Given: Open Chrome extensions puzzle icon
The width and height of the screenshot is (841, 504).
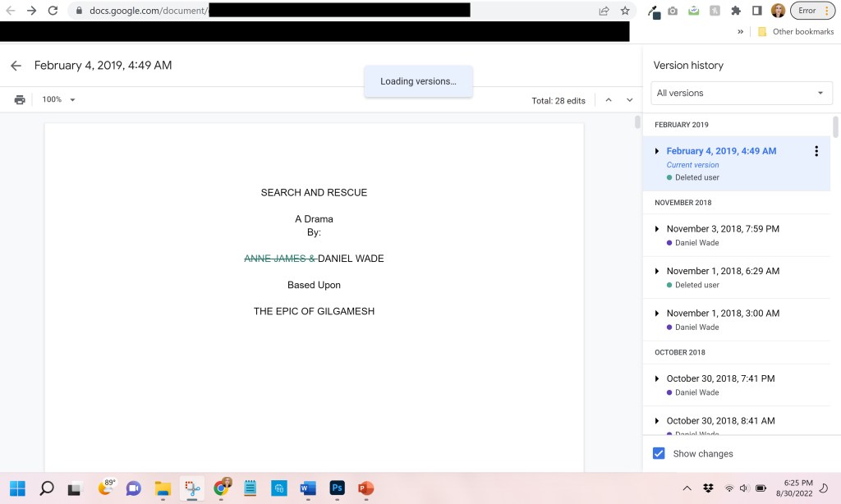Looking at the screenshot, I should pos(736,11).
